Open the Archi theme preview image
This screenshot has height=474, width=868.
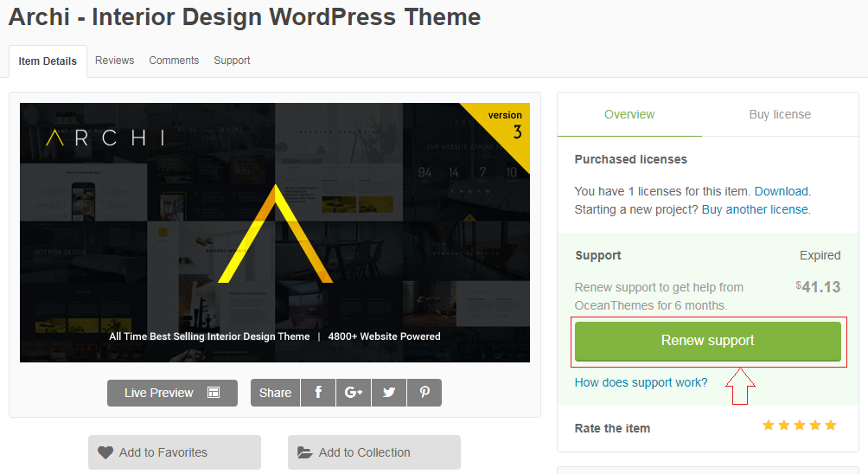275,233
